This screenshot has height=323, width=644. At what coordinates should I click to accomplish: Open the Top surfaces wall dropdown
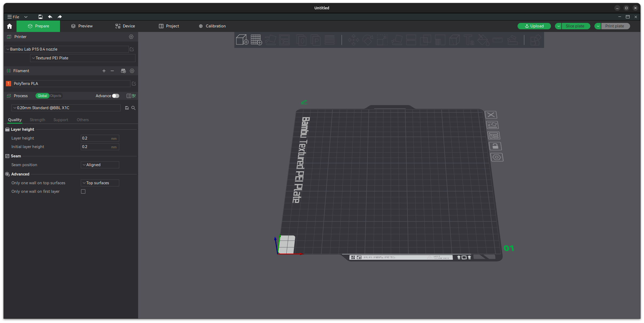click(x=100, y=183)
